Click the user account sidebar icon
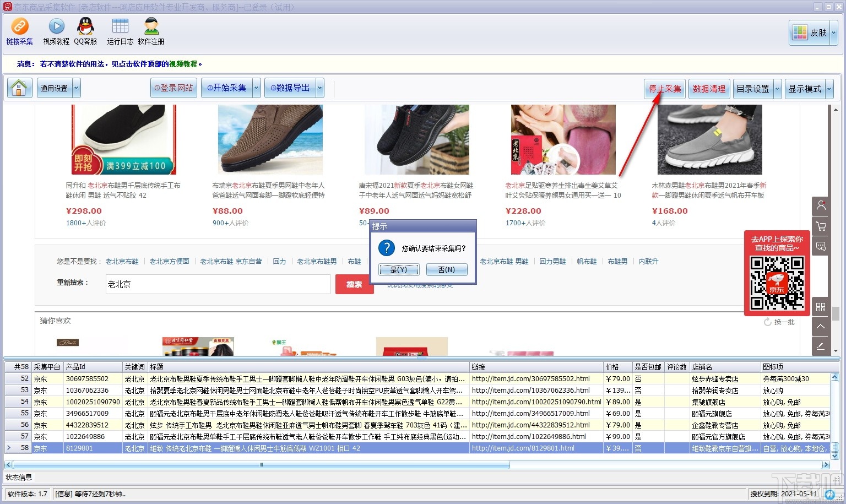 tap(821, 206)
